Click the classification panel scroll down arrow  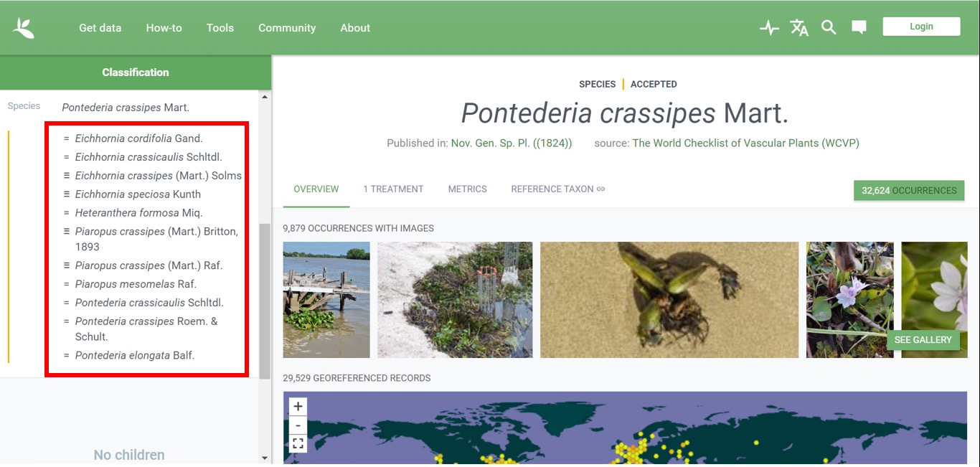click(x=265, y=458)
